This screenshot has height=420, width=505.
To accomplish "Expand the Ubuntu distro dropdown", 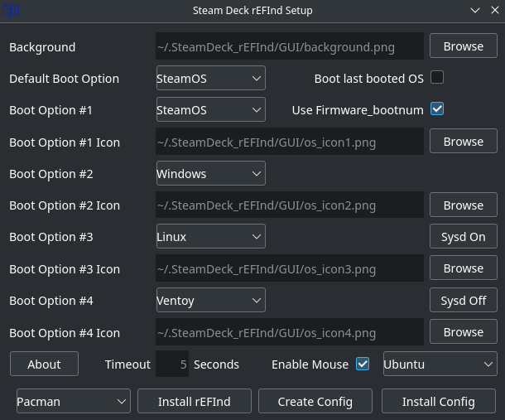I will (440, 364).
